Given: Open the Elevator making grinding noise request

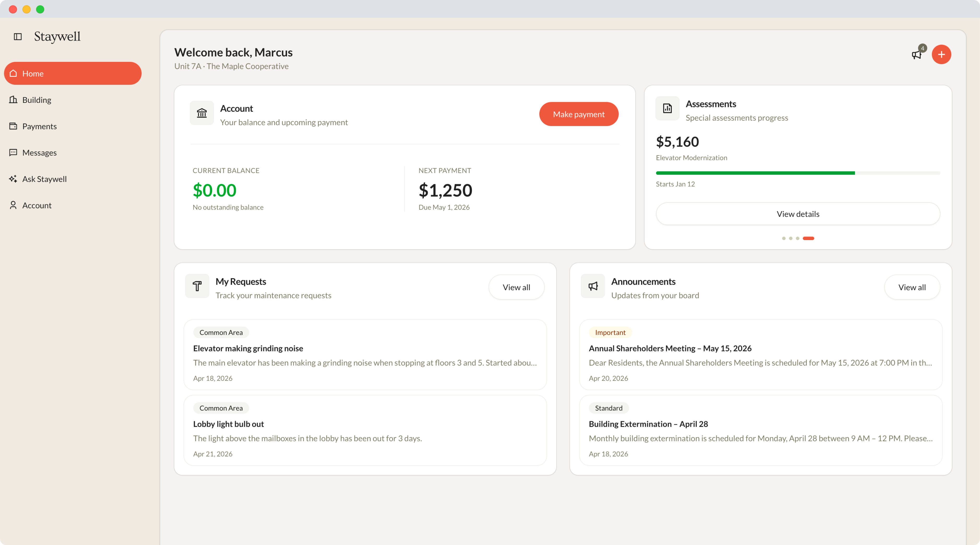Looking at the screenshot, I should pyautogui.click(x=365, y=355).
